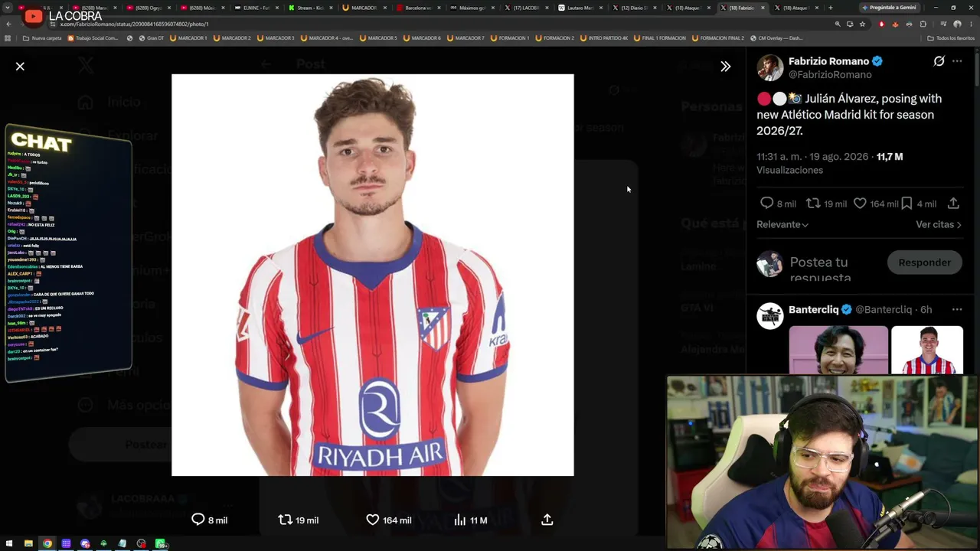Click the share icon in the side panel
The height and width of the screenshot is (551, 980).
tap(953, 204)
